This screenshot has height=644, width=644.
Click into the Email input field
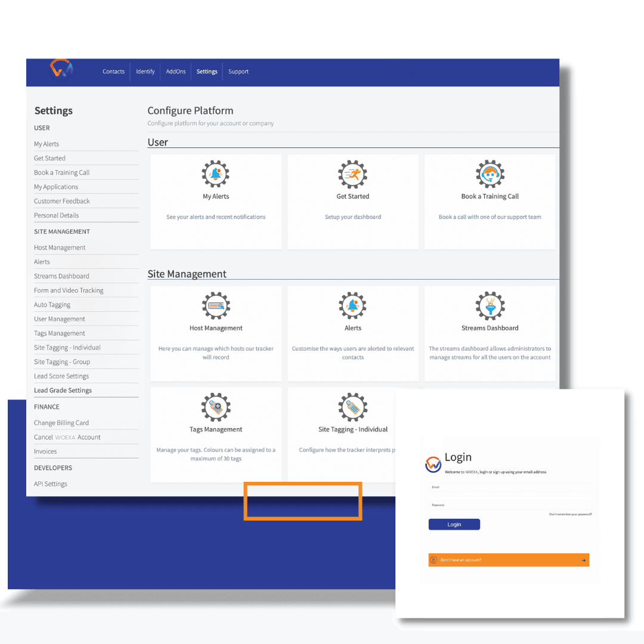click(510, 487)
